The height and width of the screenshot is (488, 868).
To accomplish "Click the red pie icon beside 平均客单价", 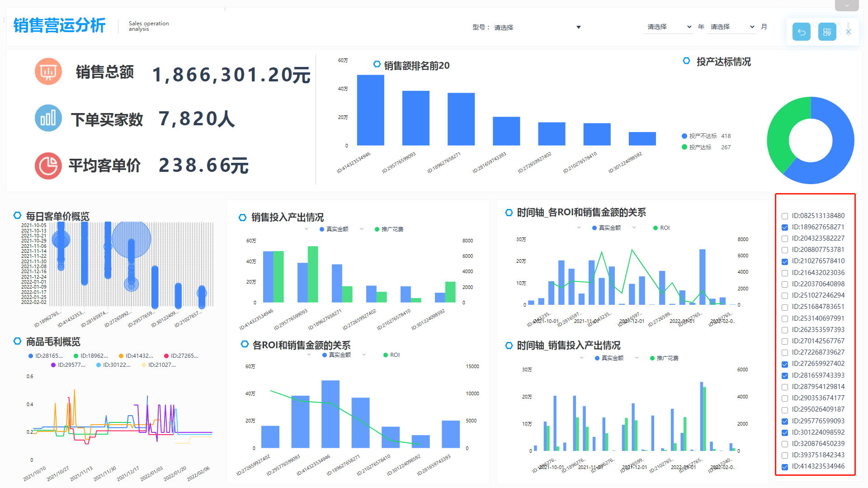I will (x=48, y=166).
